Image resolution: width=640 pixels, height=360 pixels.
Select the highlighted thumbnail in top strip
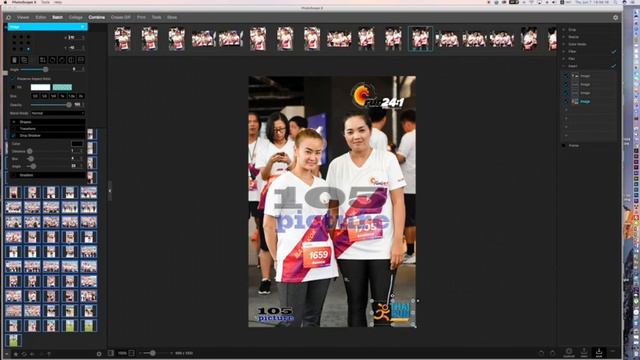click(420, 39)
